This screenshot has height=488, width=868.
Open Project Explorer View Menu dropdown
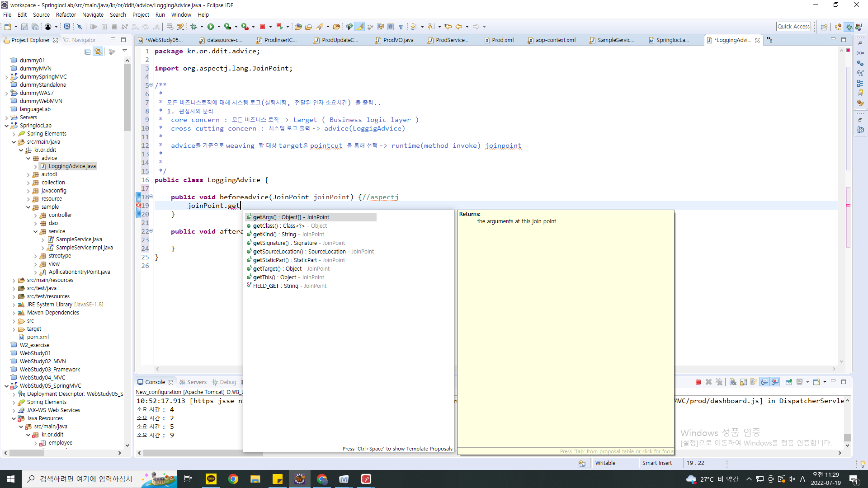coord(125,52)
